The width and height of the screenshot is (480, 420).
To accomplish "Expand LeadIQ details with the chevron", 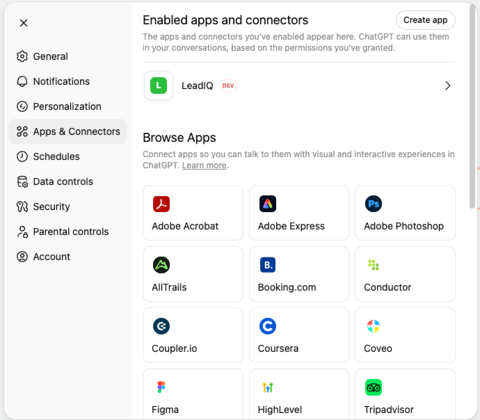I will click(448, 86).
